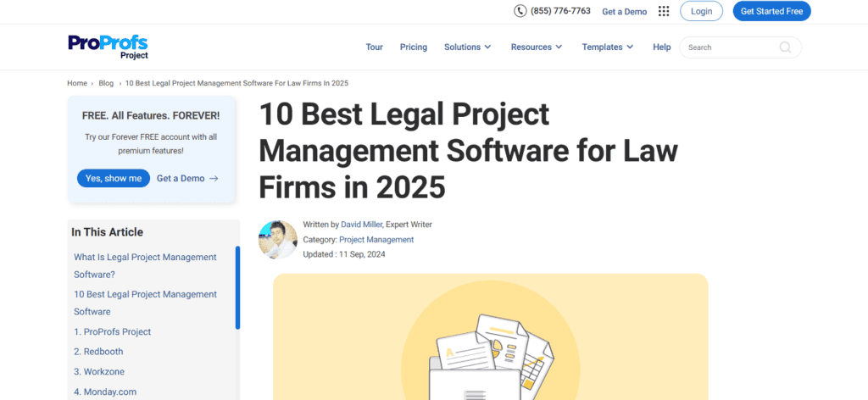This screenshot has width=868, height=400.
Task: Jump to 10 Best Legal Project Management Software section
Action: 146,303
